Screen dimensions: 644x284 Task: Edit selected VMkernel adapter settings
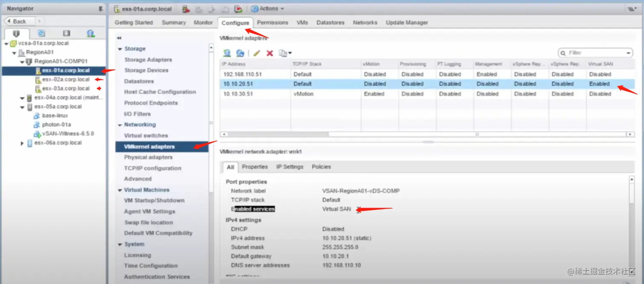tap(256, 53)
